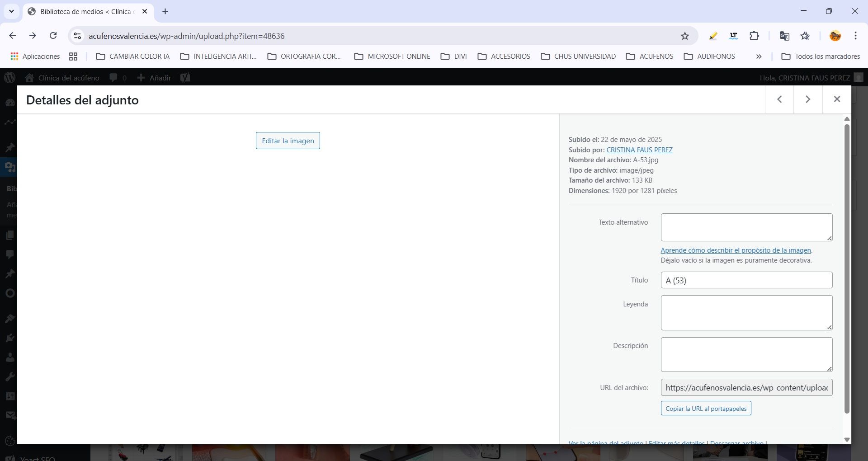Image resolution: width=868 pixels, height=461 pixels.
Task: Open a new browser tab
Action: coord(165,11)
